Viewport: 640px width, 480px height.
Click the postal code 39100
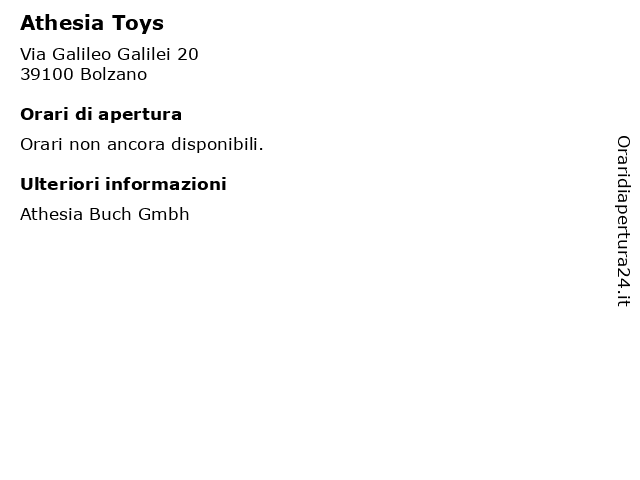[x=47, y=74]
